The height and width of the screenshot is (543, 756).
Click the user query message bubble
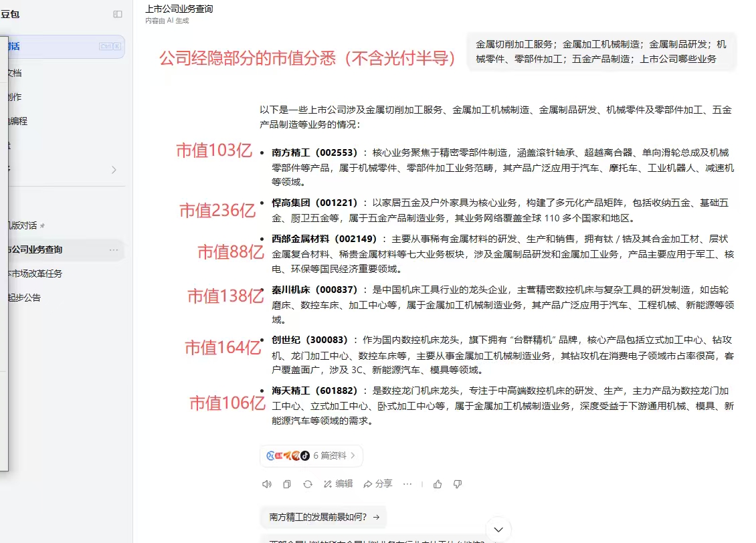601,51
